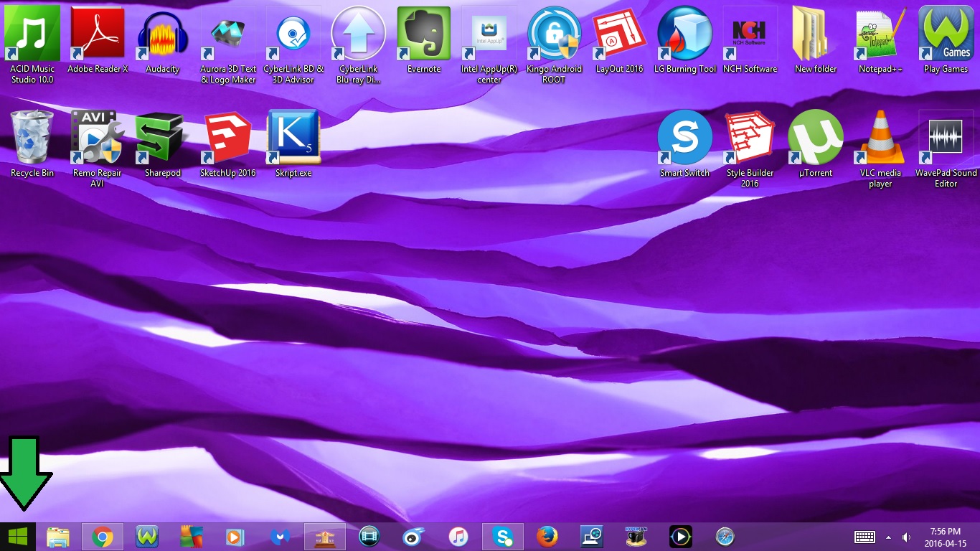Show hidden system tray icons
Image resolution: width=980 pixels, height=551 pixels.
point(889,537)
